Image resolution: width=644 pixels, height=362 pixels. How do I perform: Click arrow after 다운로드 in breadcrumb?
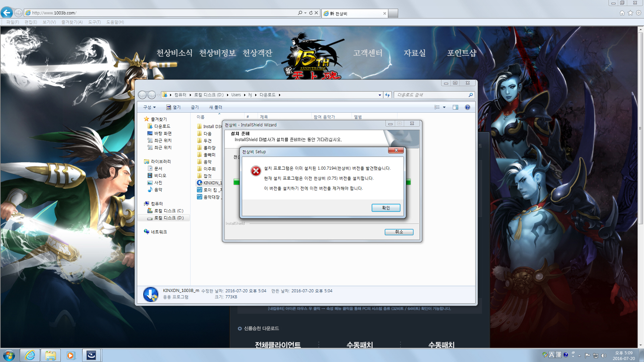tap(279, 95)
